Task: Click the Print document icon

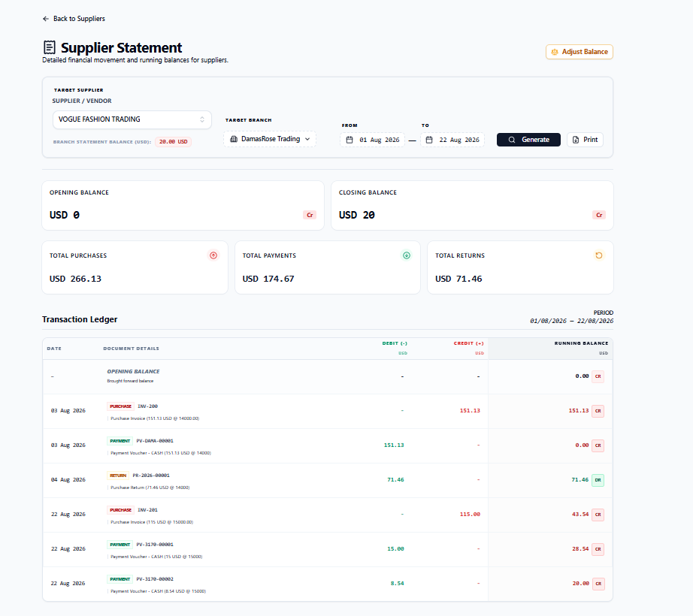Action: [x=576, y=140]
